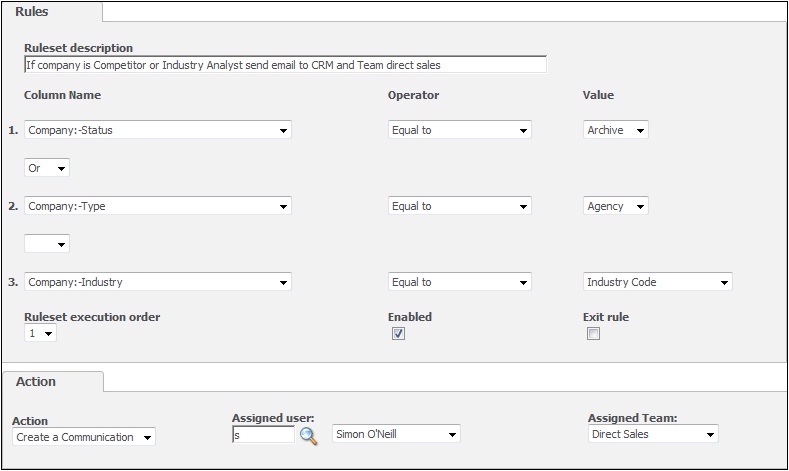The height and width of the screenshot is (471, 789).
Task: Open the Company:-Status column dropdown
Action: click(x=157, y=130)
